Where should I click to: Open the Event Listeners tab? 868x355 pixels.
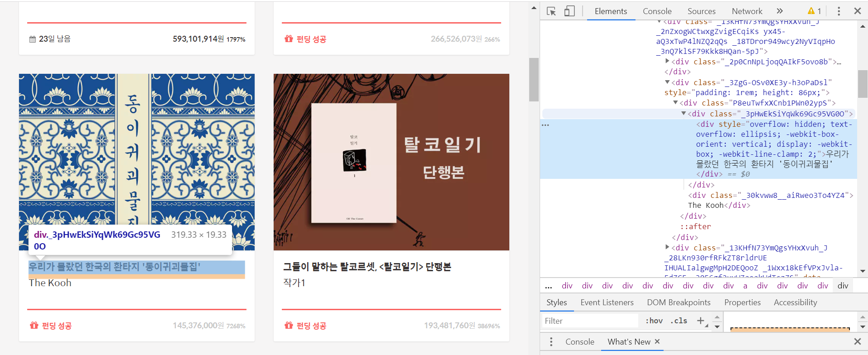coord(607,302)
